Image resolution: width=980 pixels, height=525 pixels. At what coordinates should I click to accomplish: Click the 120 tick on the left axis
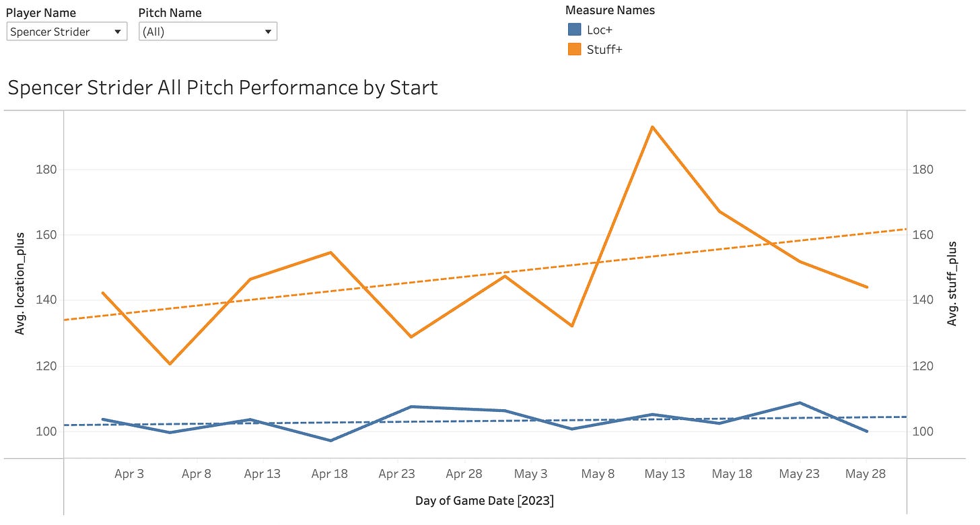tap(46, 366)
